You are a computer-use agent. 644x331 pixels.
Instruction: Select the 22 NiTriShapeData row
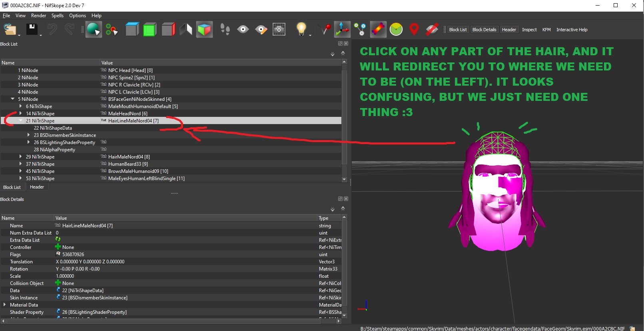pos(171,128)
